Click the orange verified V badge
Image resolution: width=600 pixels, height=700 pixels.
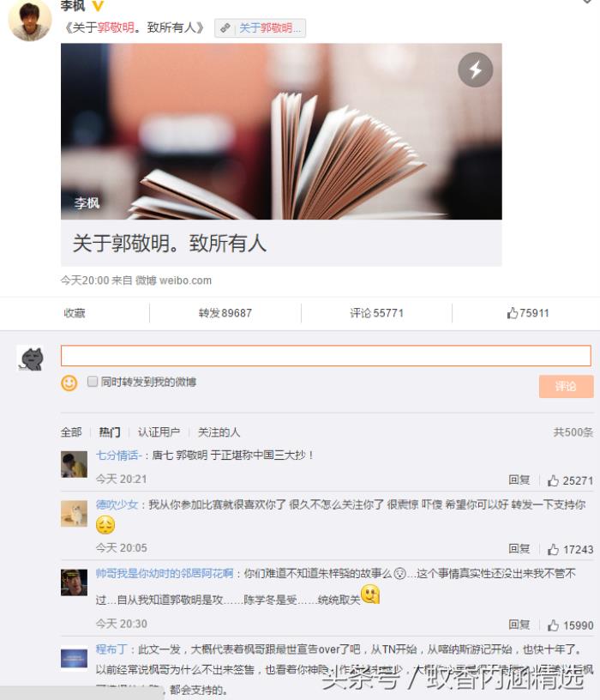pyautogui.click(x=98, y=5)
